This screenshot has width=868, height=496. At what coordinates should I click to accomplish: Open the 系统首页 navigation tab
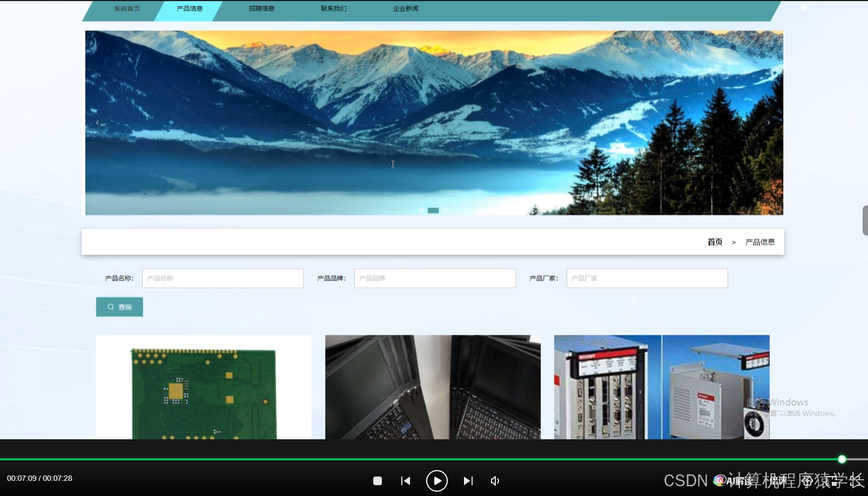[126, 9]
